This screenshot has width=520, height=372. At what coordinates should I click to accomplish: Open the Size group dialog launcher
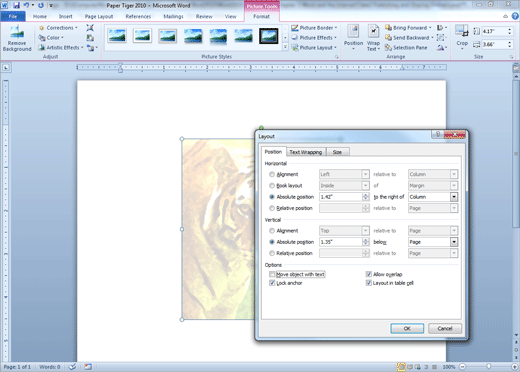511,57
